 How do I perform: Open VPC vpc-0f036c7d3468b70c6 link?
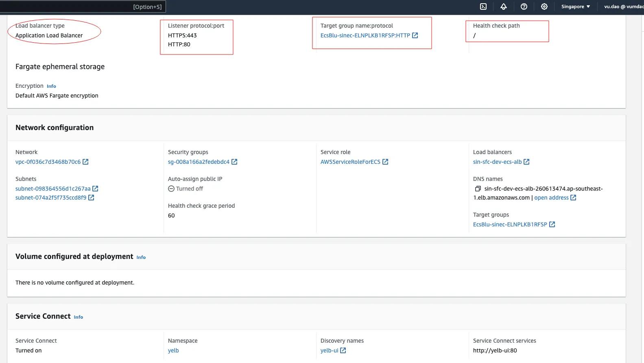pyautogui.click(x=48, y=162)
